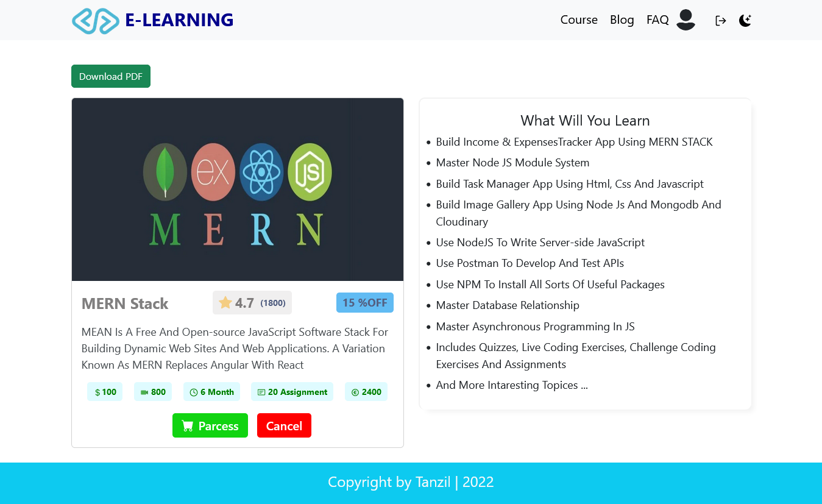Cancel the course purchase
Image resolution: width=822 pixels, height=504 pixels.
click(x=284, y=425)
